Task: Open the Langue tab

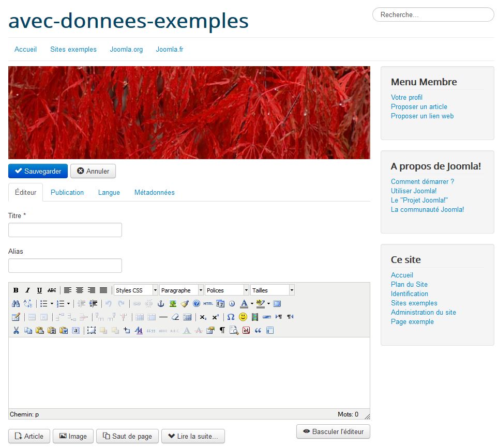Action: tap(109, 192)
